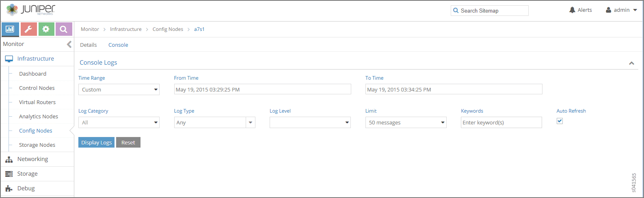644x198 pixels.
Task: Open the Setting gear icon
Action: tap(46, 29)
